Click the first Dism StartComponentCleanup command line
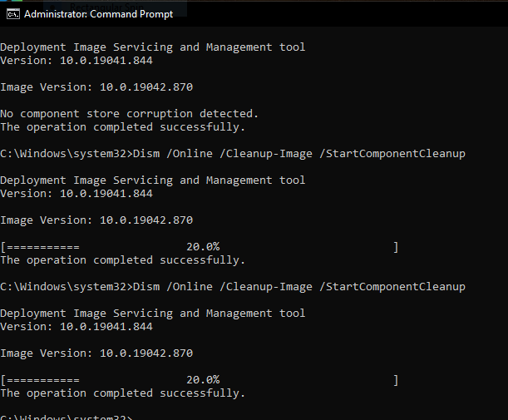 [x=233, y=154]
